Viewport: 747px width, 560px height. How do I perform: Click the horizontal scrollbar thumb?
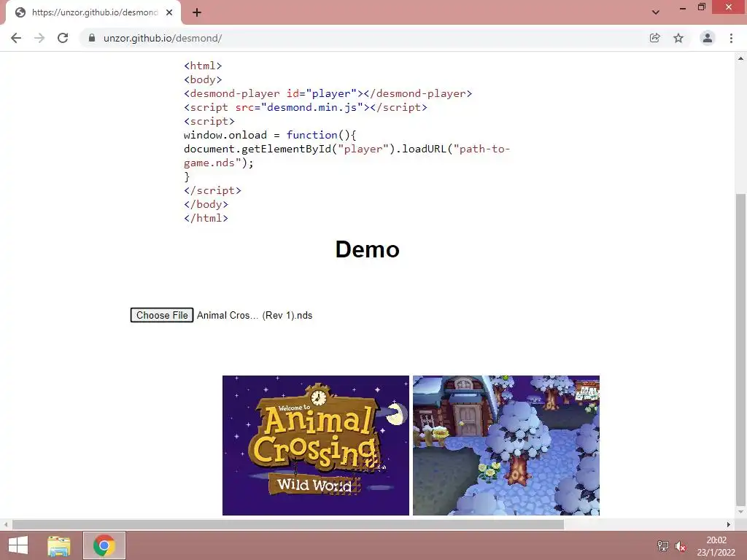[288, 524]
